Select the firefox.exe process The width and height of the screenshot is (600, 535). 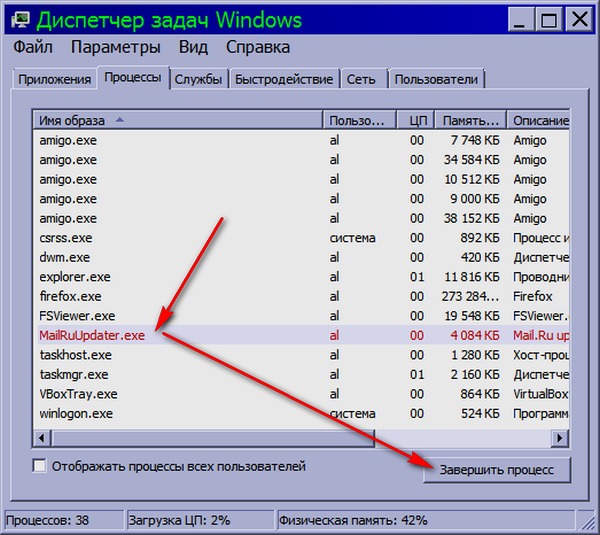301,297
